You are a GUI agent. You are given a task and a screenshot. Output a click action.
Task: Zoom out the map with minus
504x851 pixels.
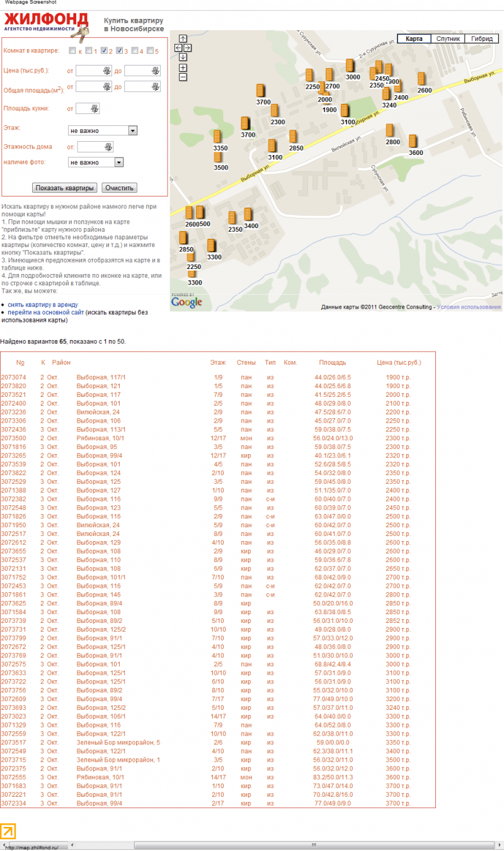click(x=183, y=77)
